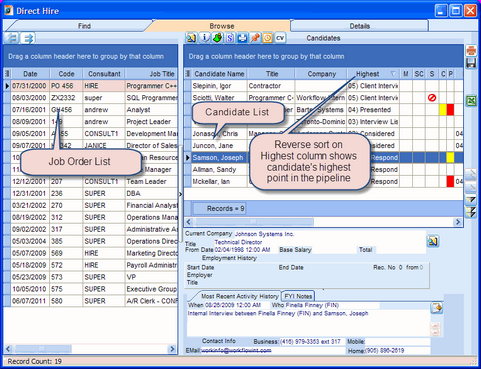Select job order ZX2332 SQL Programmer row

pos(91,98)
